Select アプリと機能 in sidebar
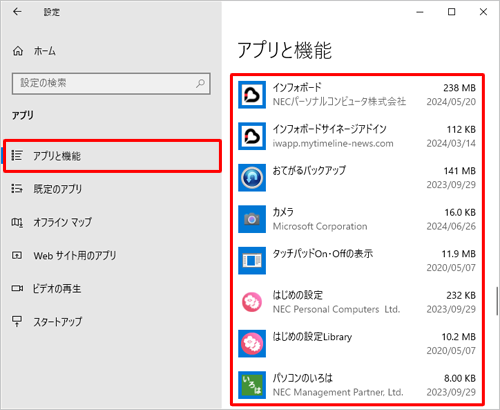This screenshot has height=410, width=500. (x=112, y=156)
